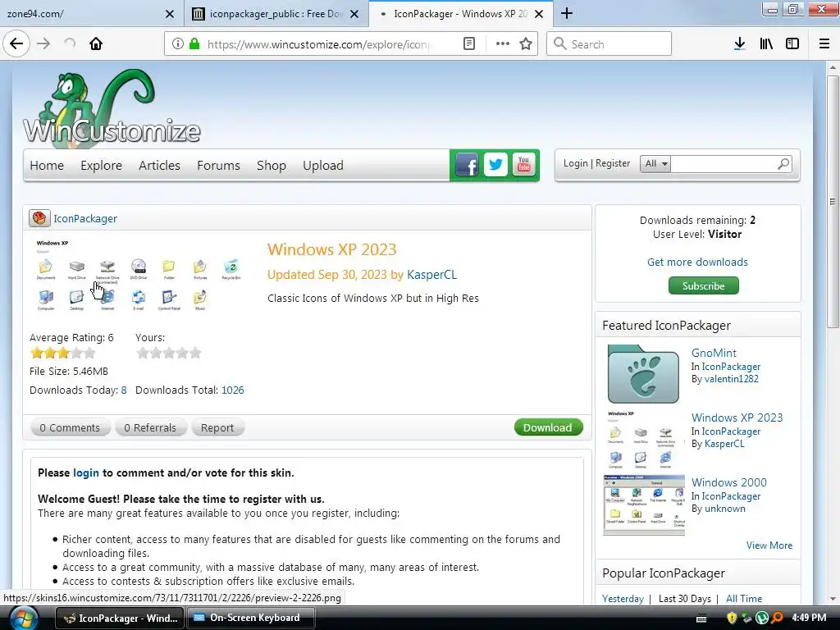
Task: Open the Shop menu item
Action: [271, 166]
